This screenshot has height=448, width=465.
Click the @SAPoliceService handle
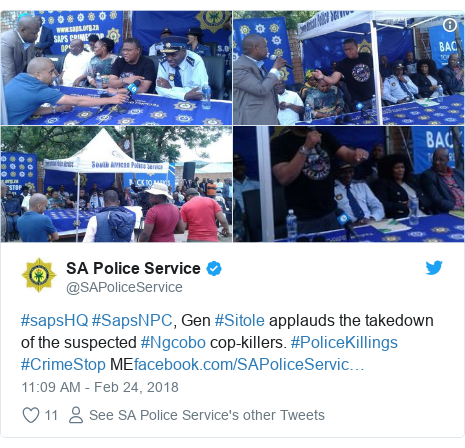(124, 287)
